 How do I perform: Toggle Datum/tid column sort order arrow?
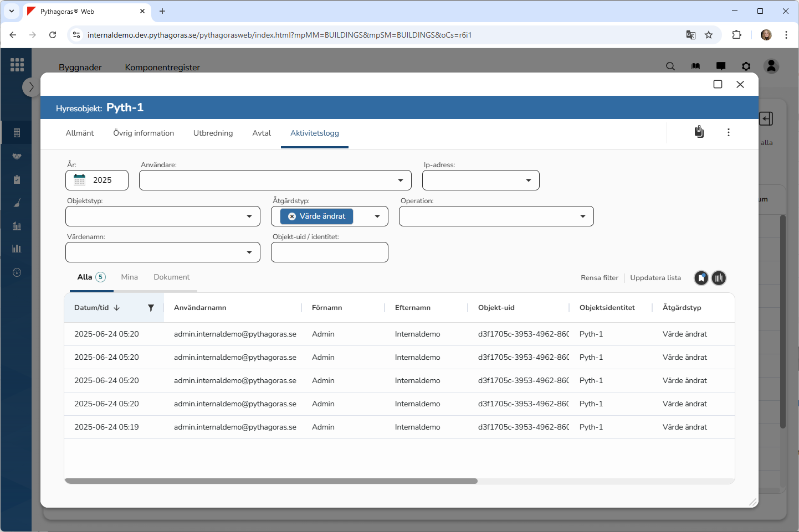click(117, 308)
